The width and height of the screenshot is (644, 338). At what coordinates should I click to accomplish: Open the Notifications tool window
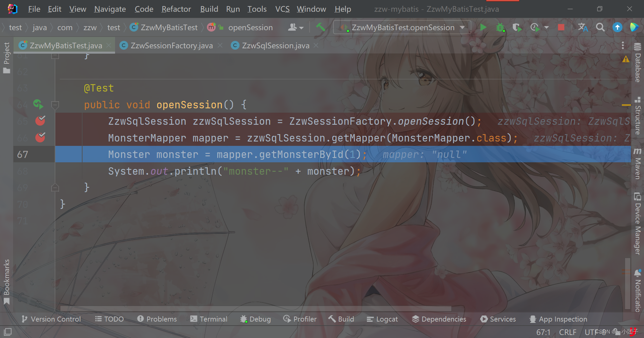[637, 290]
